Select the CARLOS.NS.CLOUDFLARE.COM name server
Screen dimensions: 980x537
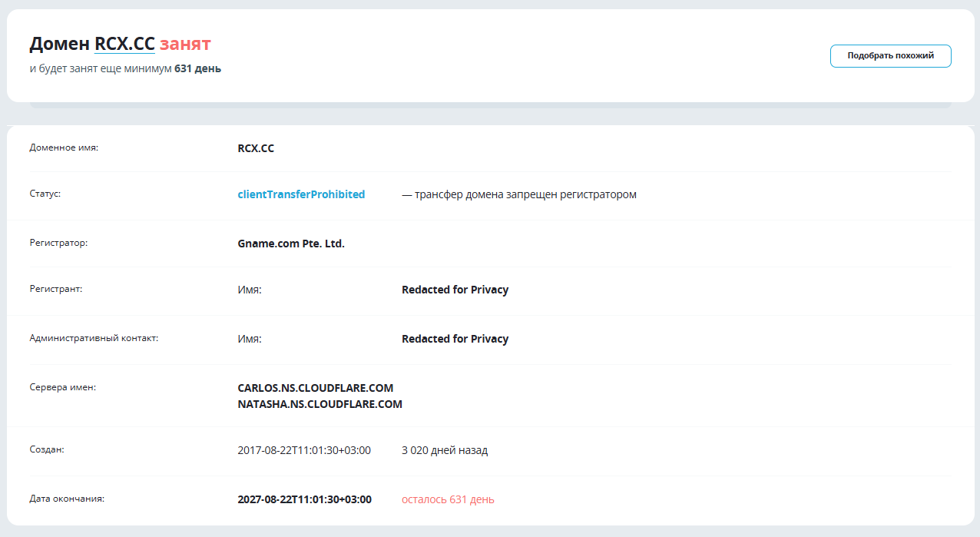click(316, 388)
